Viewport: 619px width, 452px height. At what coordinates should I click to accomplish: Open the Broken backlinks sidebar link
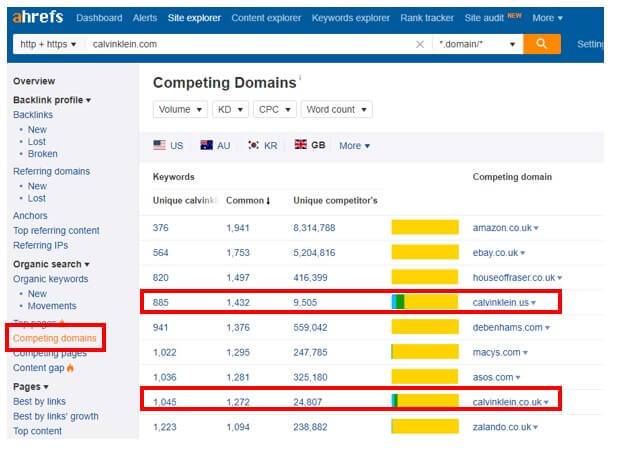coord(43,156)
